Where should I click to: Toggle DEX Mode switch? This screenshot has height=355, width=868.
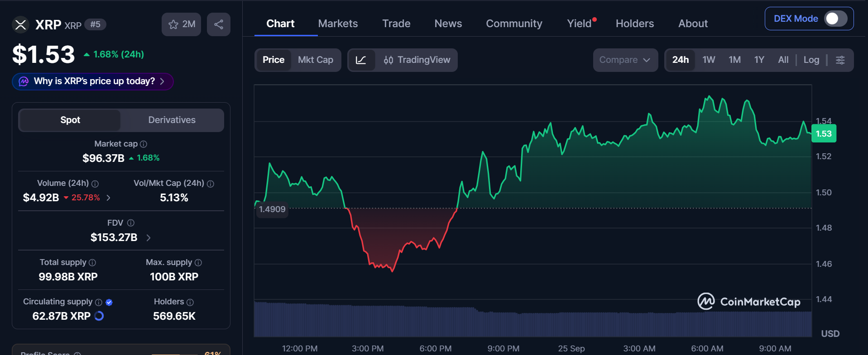[835, 19]
